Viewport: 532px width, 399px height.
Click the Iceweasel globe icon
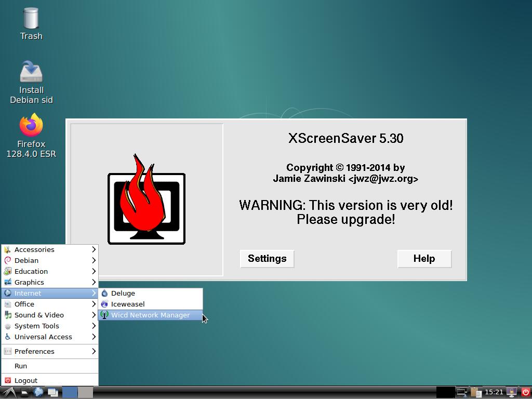(104, 304)
